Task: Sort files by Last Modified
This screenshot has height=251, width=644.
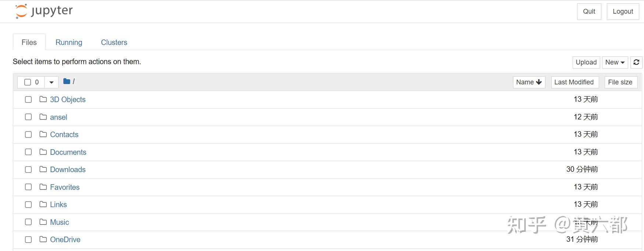Action: tap(574, 82)
